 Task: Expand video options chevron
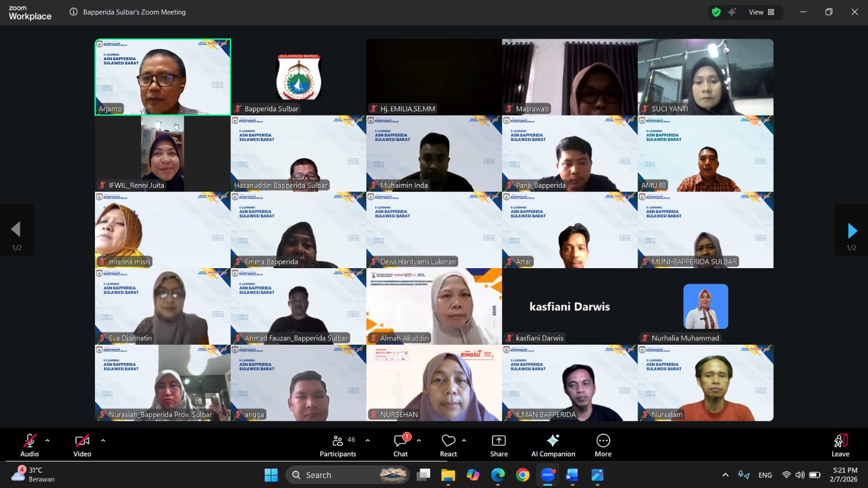[x=103, y=440]
